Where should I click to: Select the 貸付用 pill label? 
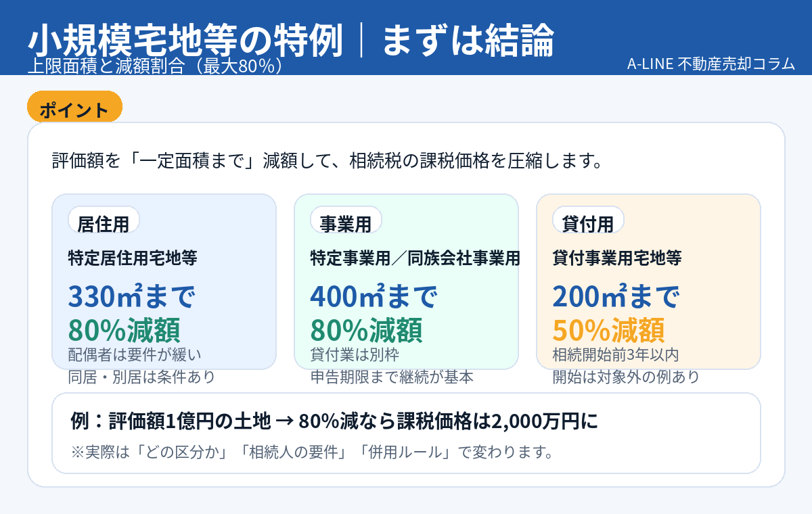click(x=588, y=223)
